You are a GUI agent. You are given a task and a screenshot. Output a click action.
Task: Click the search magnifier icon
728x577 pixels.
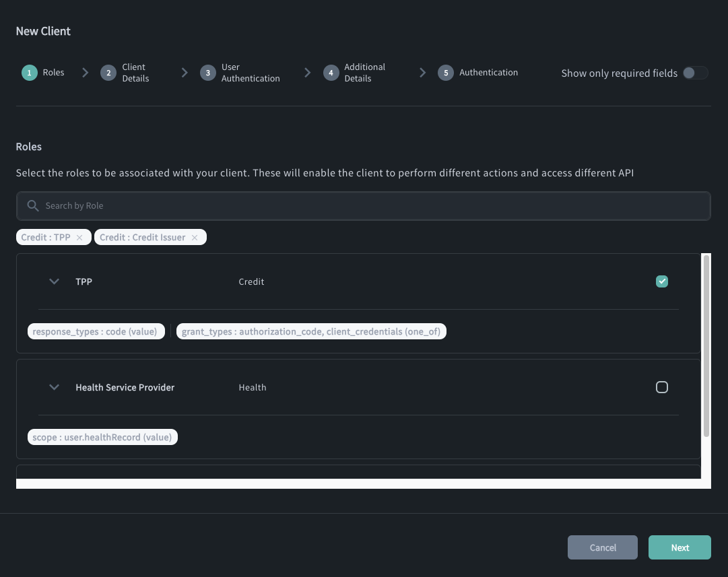click(x=32, y=205)
